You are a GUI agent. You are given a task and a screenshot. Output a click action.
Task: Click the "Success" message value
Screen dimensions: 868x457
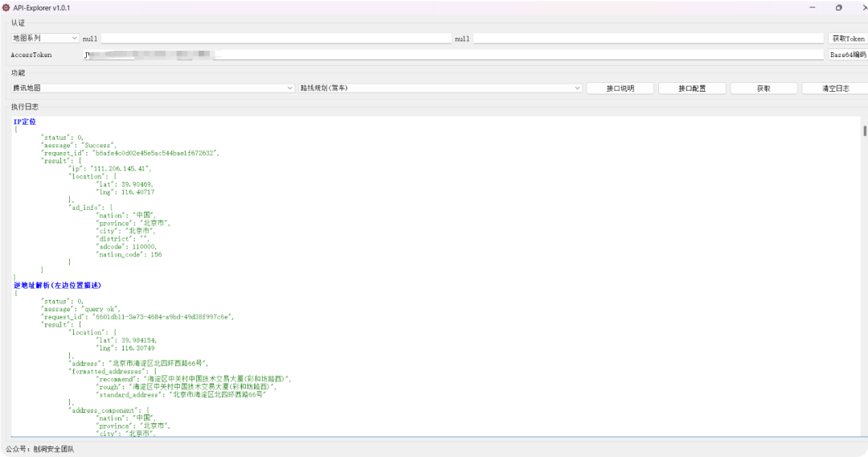[99, 145]
